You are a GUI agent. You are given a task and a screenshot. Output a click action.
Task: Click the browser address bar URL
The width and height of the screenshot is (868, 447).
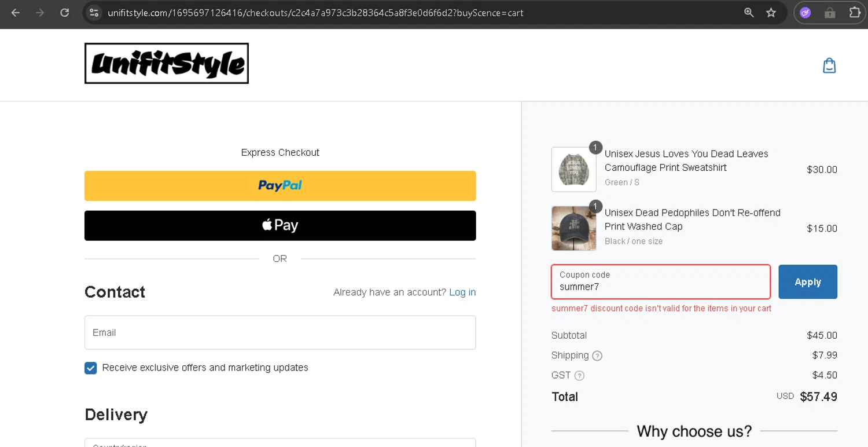coord(315,12)
